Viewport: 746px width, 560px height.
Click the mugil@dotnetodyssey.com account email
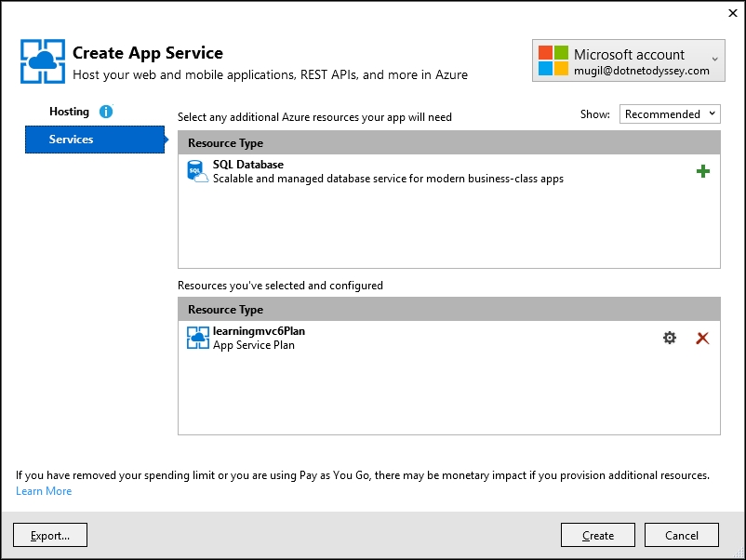click(x=641, y=71)
